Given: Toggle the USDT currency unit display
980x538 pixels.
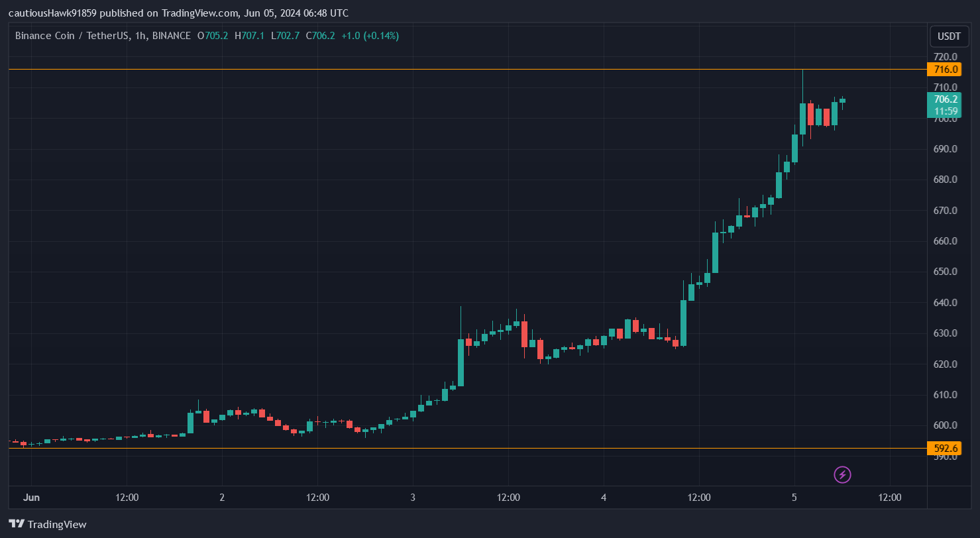Looking at the screenshot, I should click(949, 36).
